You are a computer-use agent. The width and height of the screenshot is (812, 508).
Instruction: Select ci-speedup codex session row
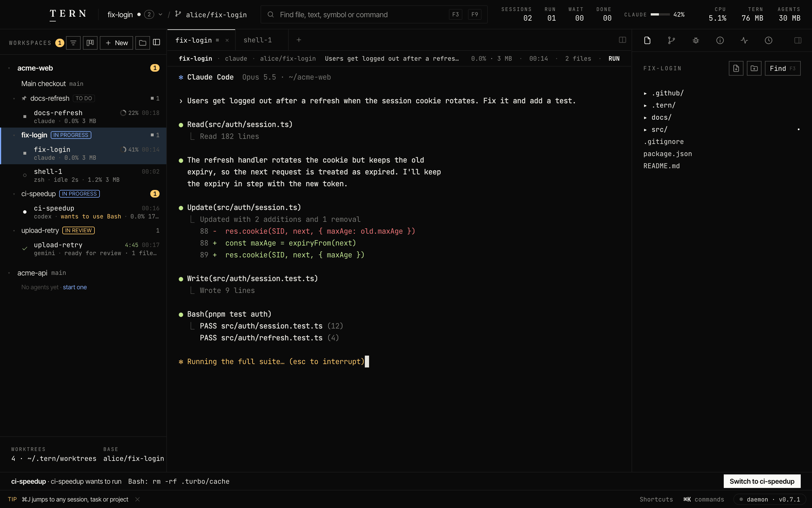point(83,212)
